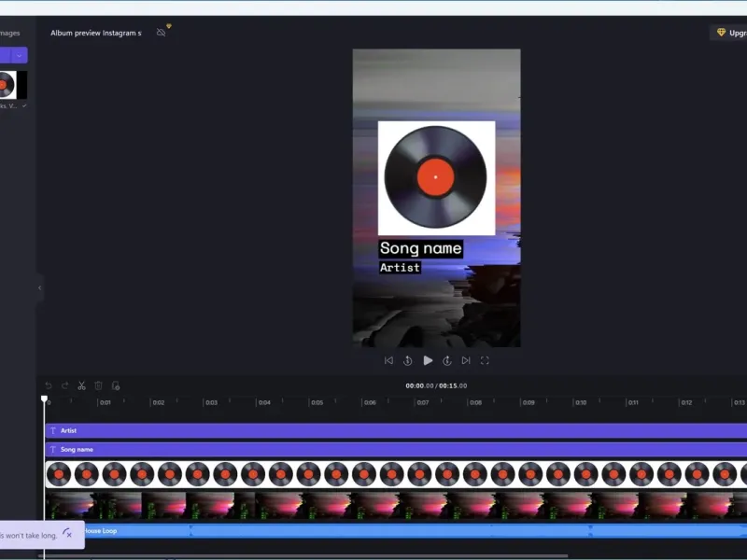Enter fullscreen preview mode
This screenshot has width=747, height=560.
[x=485, y=360]
